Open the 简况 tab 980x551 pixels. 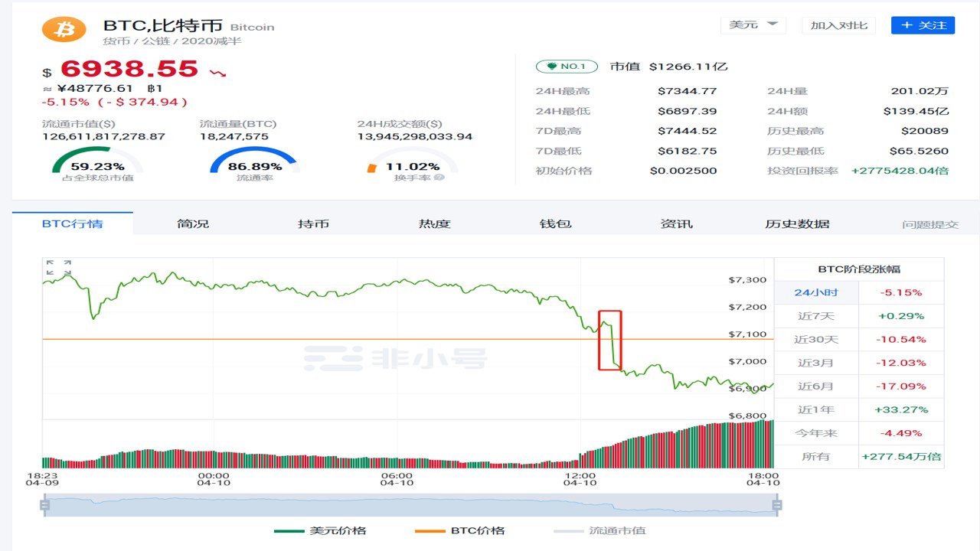point(193,223)
